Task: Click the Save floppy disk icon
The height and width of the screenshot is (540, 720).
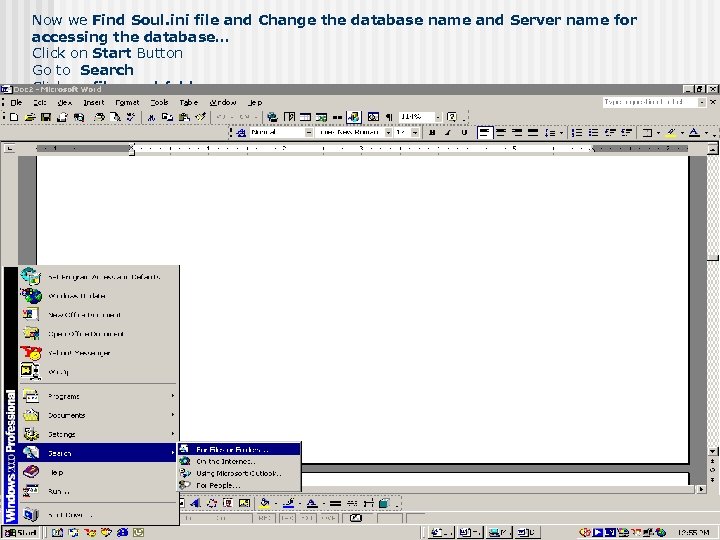Action: 45,117
